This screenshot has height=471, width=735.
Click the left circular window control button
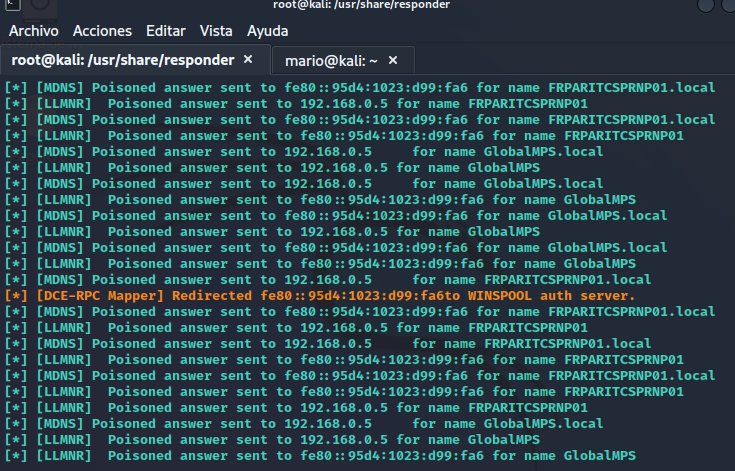point(705,4)
